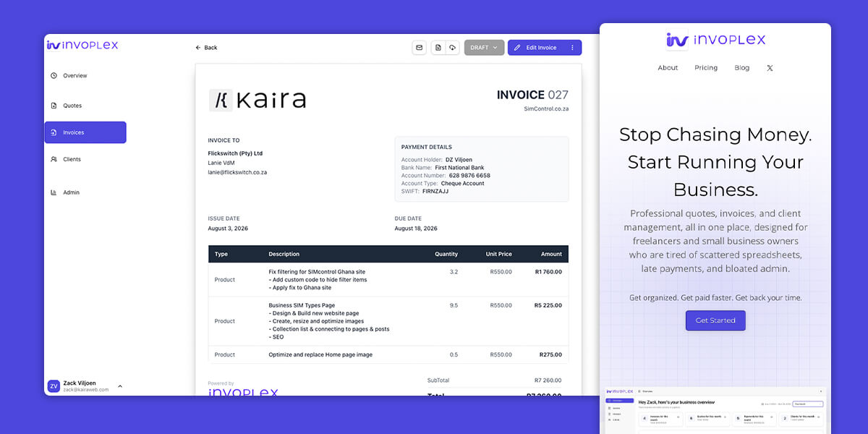The image size is (868, 434).
Task: Click the document PDF icon in the toolbar
Action: point(438,48)
